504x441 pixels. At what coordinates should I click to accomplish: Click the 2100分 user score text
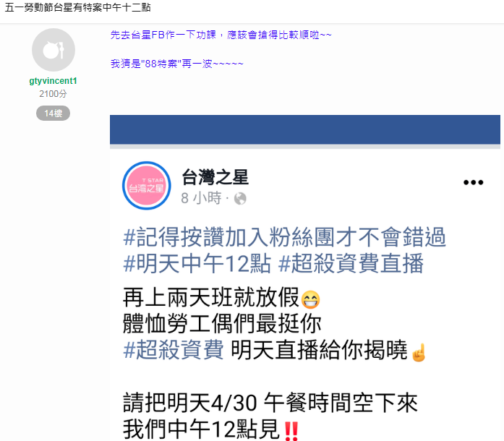tap(53, 94)
